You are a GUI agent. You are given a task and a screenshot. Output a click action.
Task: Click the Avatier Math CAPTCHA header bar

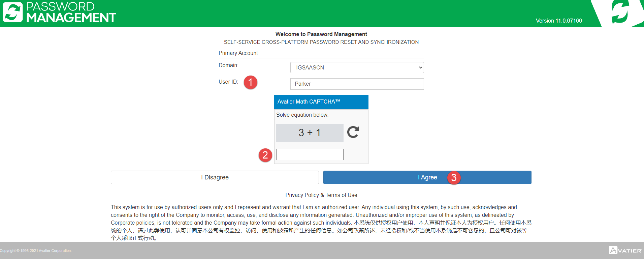[x=321, y=102]
